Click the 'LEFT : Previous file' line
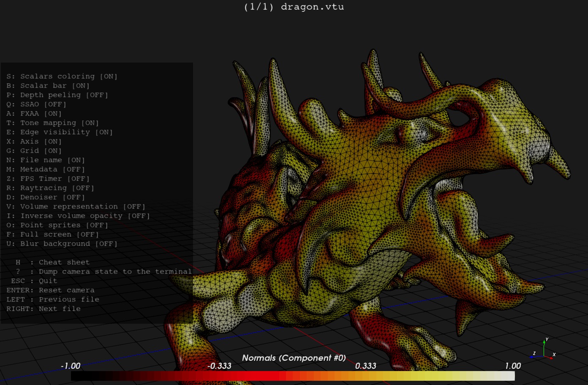This screenshot has width=588, height=385. 53,300
